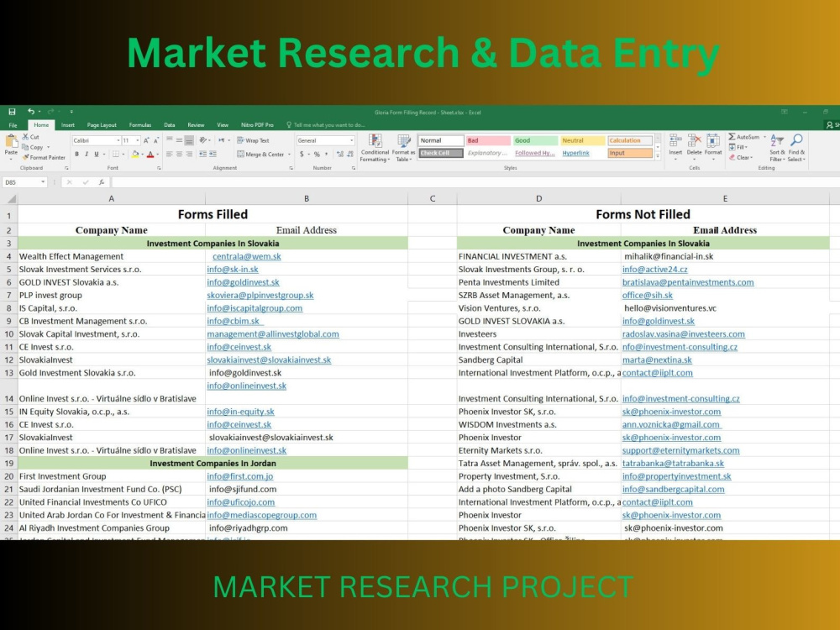Click the Comma Style button

click(326, 155)
